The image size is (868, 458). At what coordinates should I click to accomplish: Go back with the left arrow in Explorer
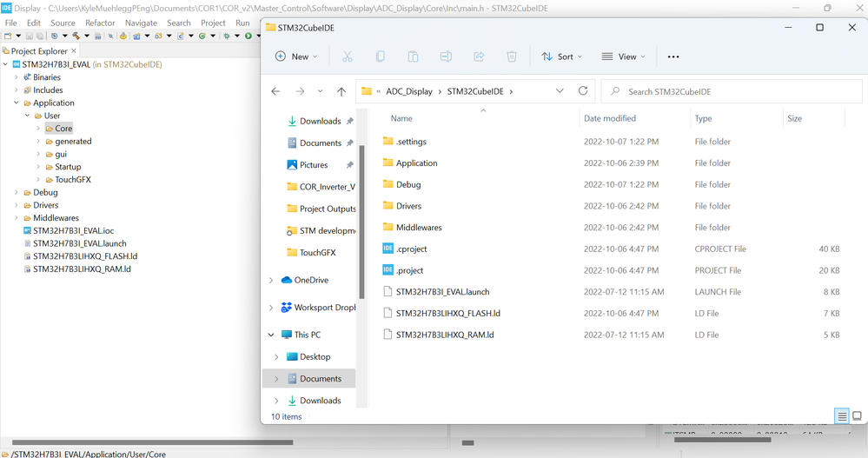click(275, 91)
